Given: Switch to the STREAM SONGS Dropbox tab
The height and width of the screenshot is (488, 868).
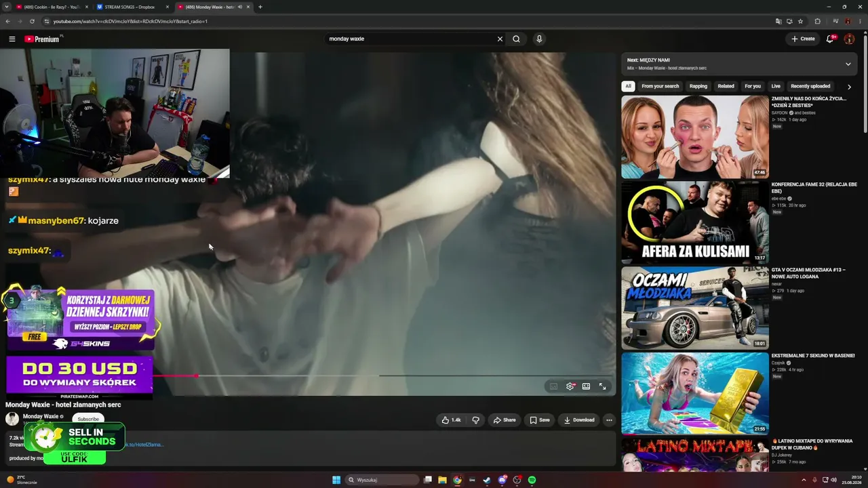Looking at the screenshot, I should (x=133, y=7).
